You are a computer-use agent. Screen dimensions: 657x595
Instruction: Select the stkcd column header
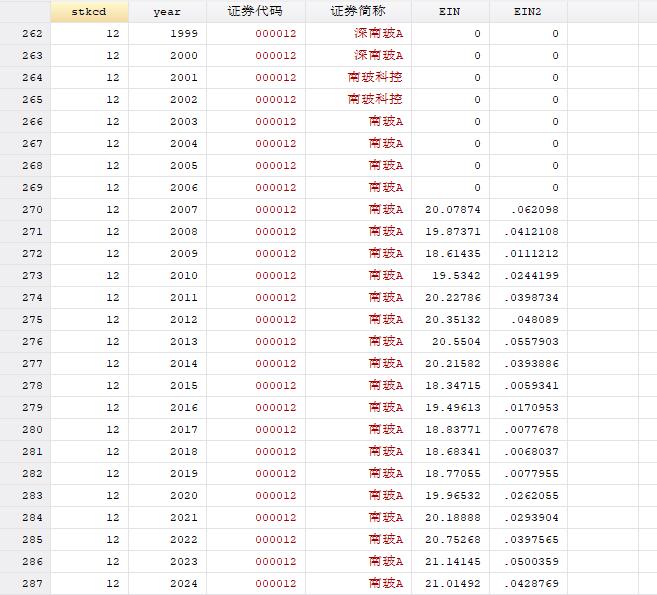pos(89,12)
